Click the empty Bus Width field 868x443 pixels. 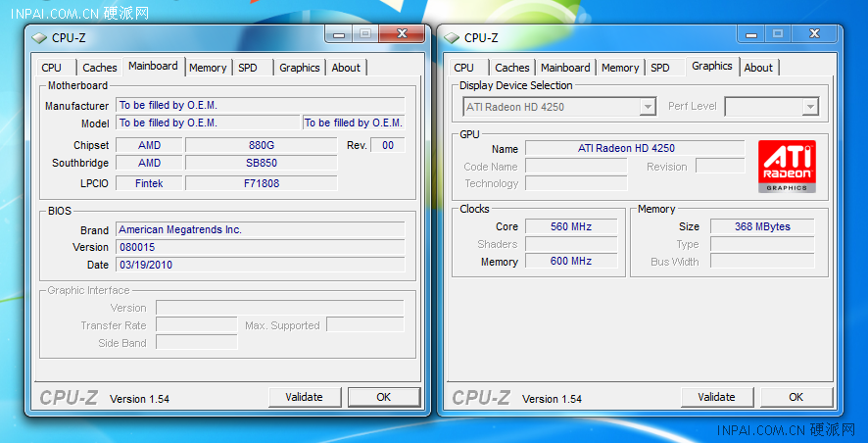pyautogui.click(x=762, y=262)
